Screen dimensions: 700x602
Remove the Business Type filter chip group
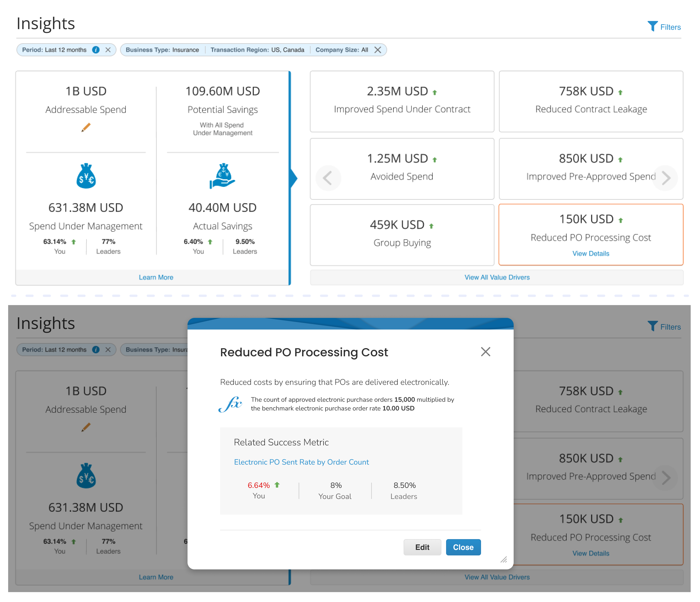(x=378, y=50)
